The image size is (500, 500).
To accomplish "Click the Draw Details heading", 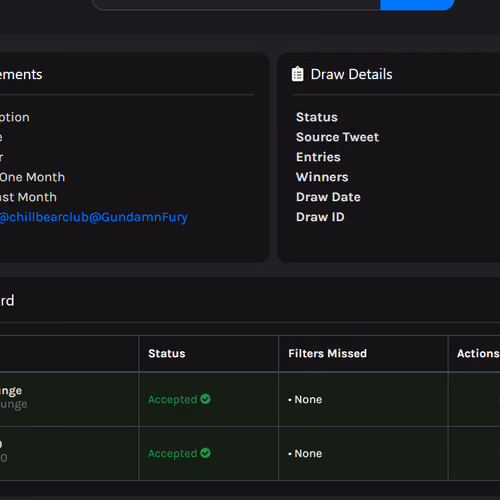I will tap(351, 74).
